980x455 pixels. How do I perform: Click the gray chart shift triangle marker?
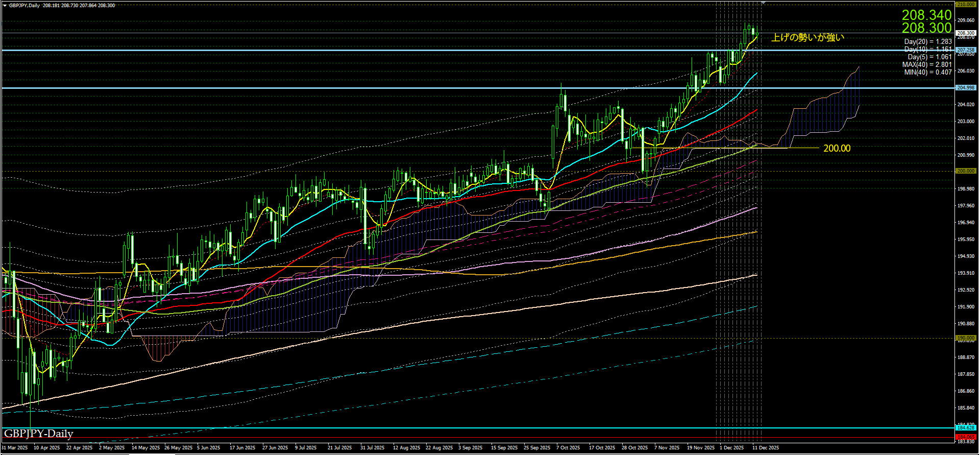click(x=763, y=3)
